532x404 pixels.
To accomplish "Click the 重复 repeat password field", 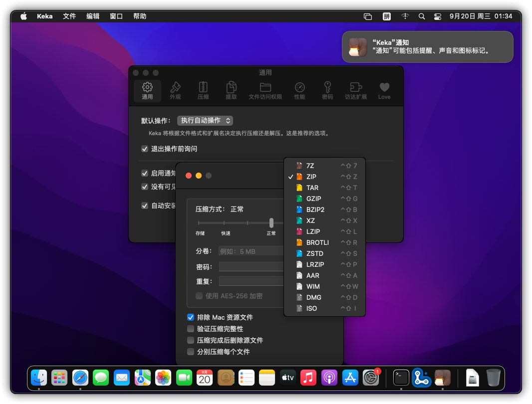I will click(x=251, y=281).
